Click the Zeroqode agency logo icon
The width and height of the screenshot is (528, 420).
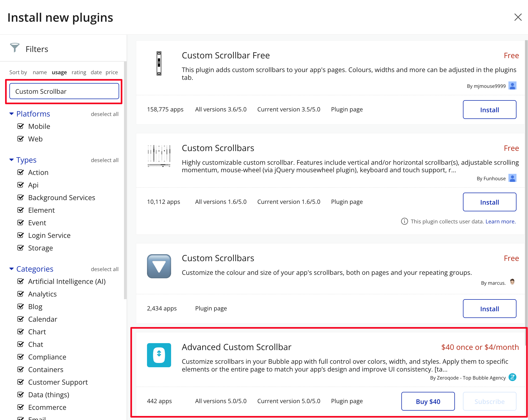point(512,377)
